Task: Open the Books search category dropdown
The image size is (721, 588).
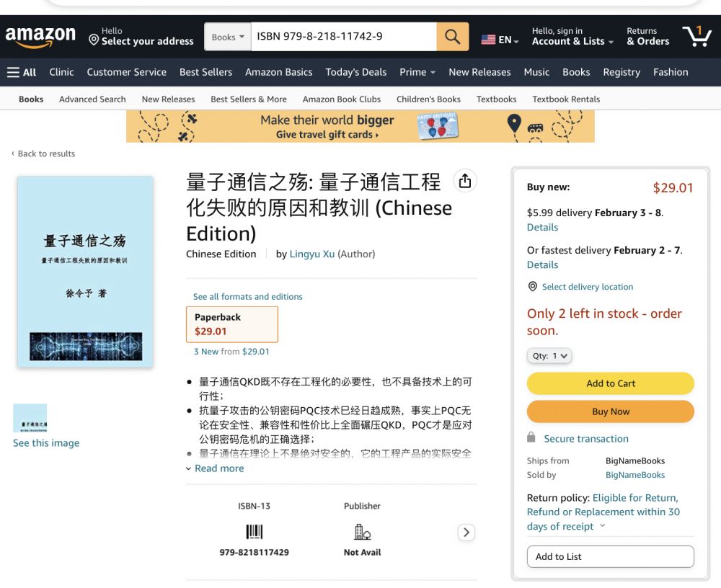Action: click(228, 37)
